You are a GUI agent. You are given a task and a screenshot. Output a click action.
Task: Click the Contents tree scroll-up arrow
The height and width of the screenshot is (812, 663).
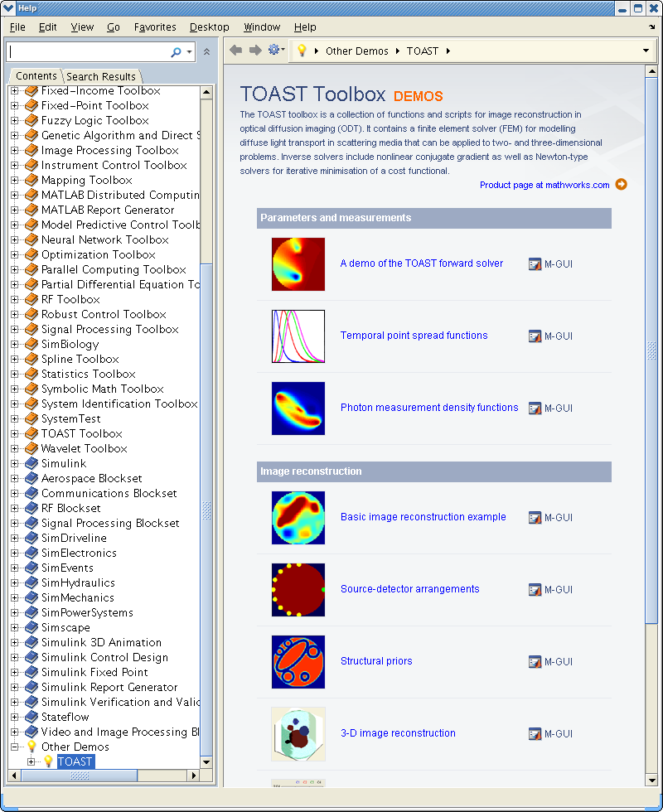pos(206,92)
